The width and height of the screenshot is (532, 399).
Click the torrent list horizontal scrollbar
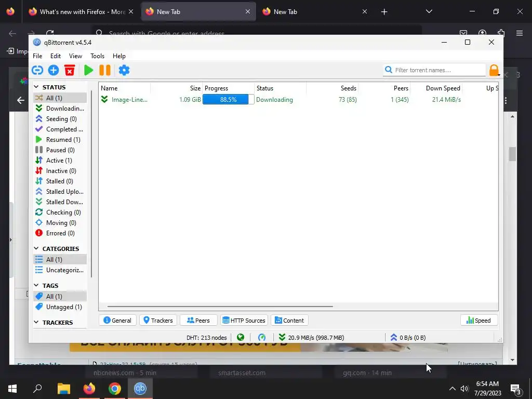point(220,307)
